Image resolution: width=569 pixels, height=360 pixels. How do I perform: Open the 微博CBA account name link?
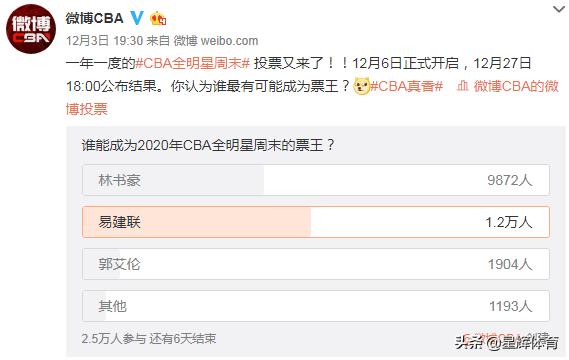click(x=94, y=18)
